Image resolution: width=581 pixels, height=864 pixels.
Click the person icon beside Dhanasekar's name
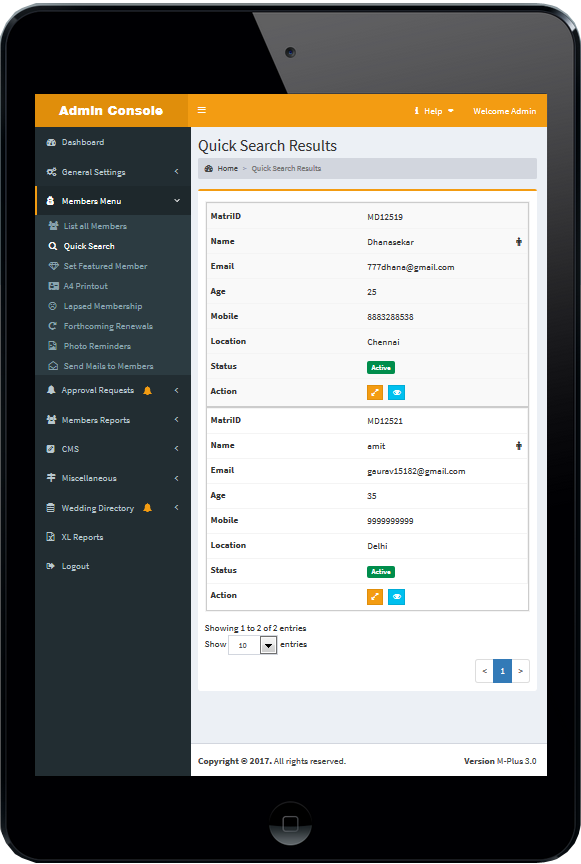click(519, 242)
